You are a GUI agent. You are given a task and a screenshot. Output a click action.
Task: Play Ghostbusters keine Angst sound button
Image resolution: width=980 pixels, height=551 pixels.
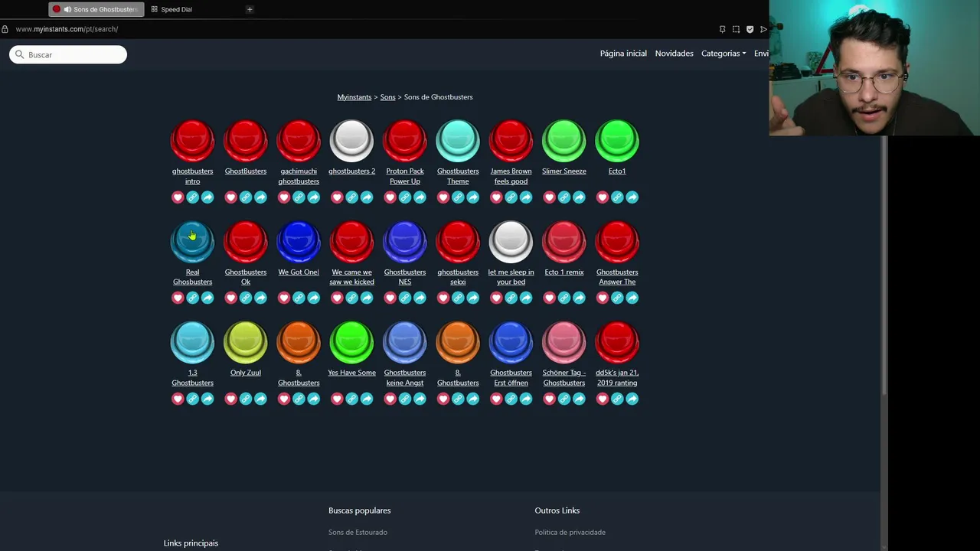coord(405,342)
